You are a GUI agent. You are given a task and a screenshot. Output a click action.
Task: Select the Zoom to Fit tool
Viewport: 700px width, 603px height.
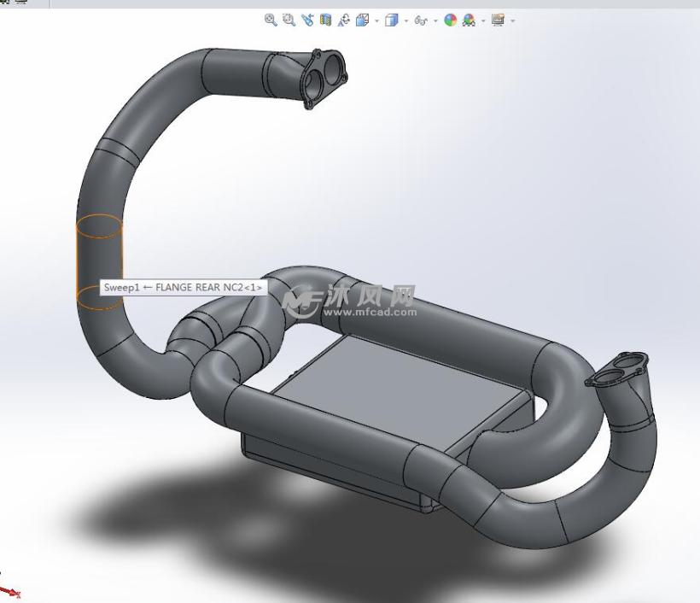(270, 19)
